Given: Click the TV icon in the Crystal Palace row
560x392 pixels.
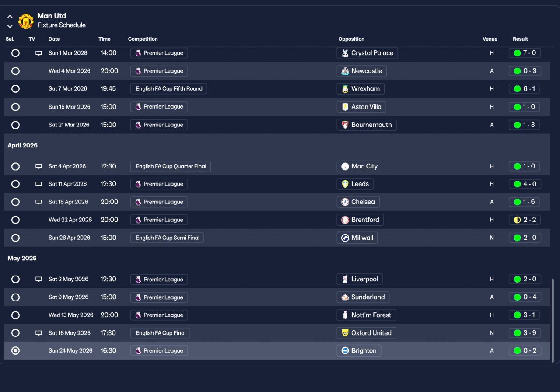Looking at the screenshot, I should 38,53.
